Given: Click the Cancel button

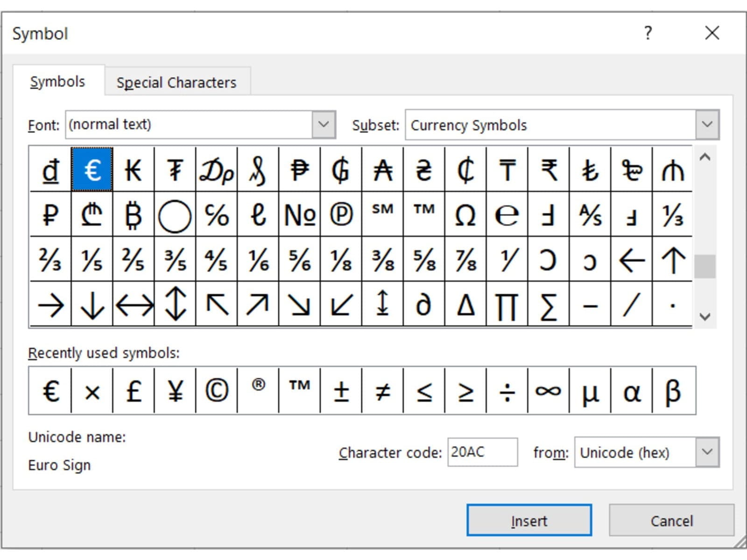Looking at the screenshot, I should tap(671, 520).
